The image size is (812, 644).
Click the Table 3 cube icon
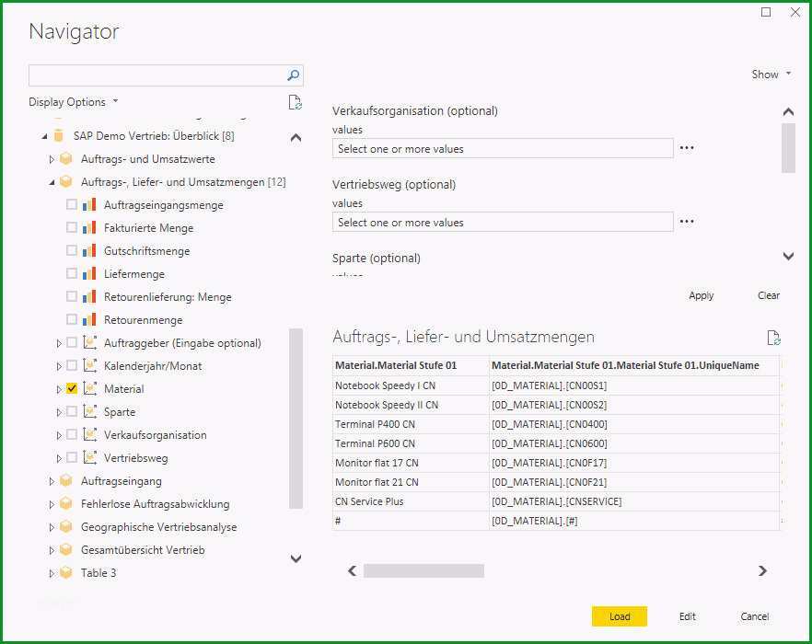(x=66, y=572)
